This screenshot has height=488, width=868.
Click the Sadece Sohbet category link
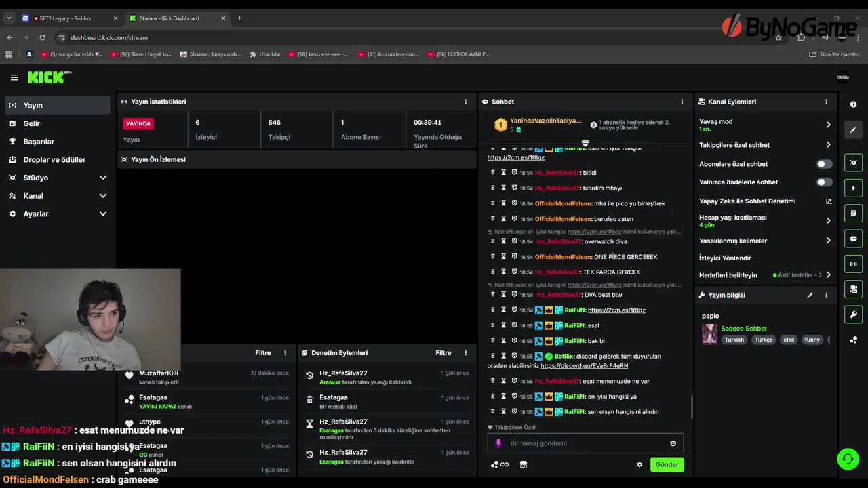click(743, 329)
